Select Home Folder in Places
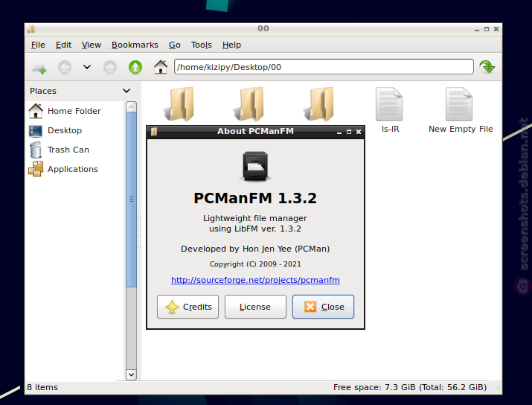The image size is (532, 405). pos(74,111)
